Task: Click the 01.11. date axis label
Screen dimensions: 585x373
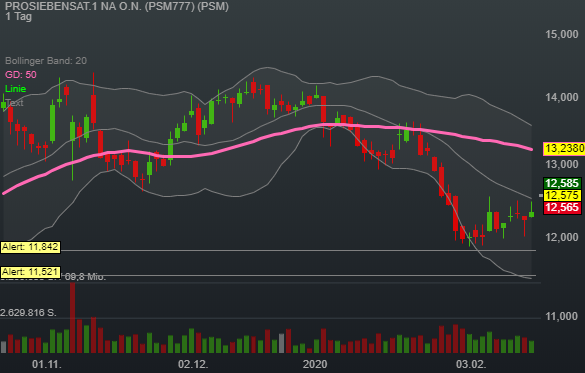Action: [x=47, y=364]
